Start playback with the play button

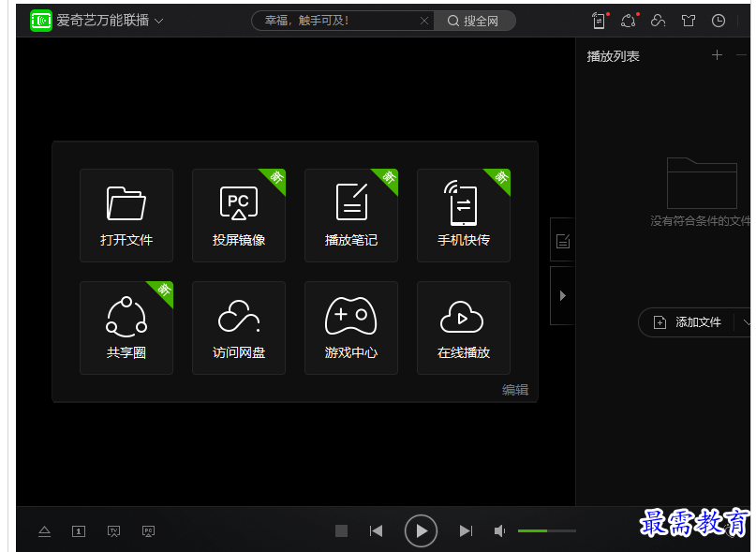coord(421,530)
